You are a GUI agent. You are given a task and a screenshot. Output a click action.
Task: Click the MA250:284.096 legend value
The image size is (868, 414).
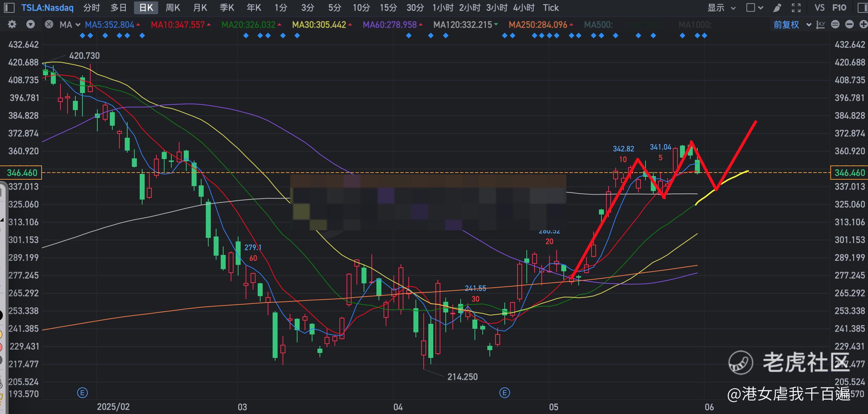538,24
